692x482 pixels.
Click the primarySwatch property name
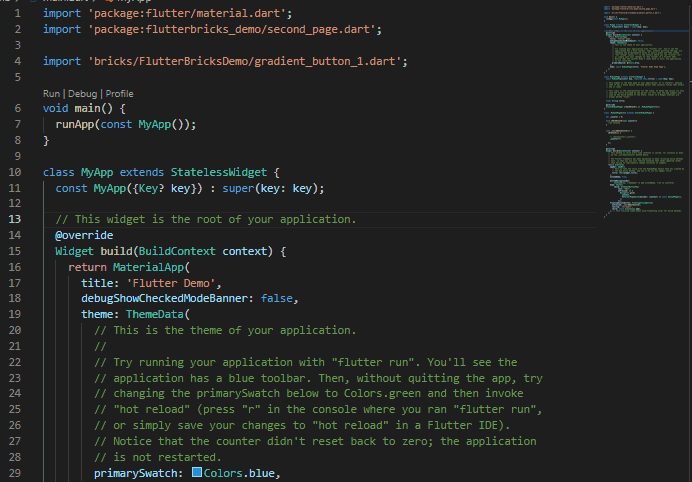pyautogui.click(x=135, y=473)
